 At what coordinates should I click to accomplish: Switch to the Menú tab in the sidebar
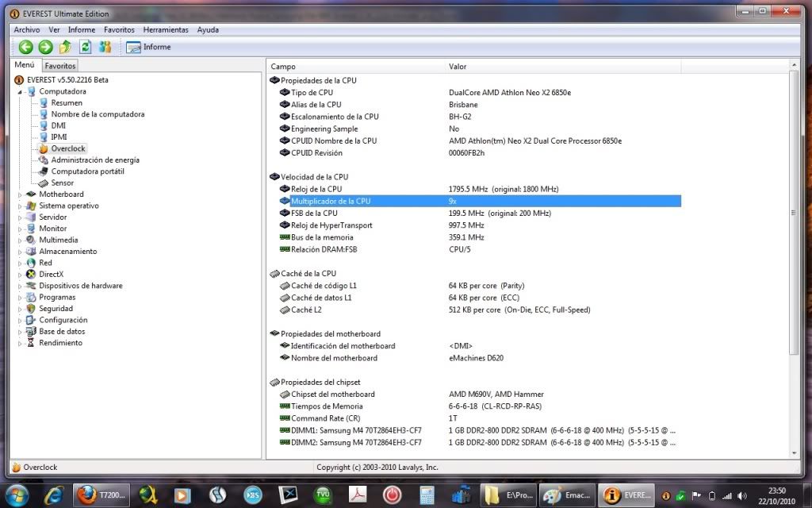pos(25,65)
